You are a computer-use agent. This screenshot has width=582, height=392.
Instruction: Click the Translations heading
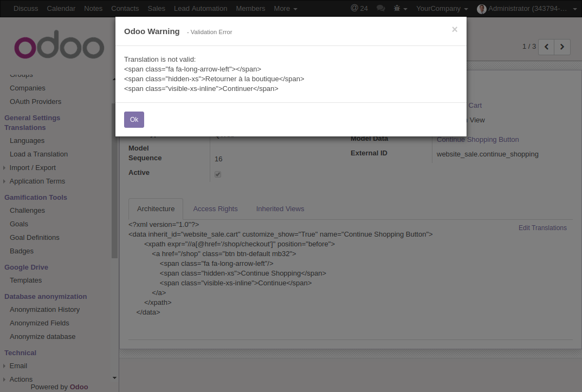click(x=25, y=127)
